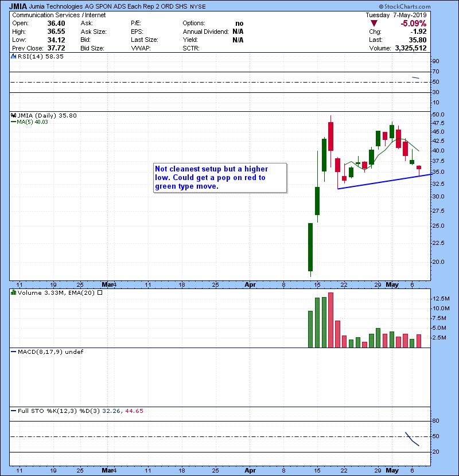This screenshot has width=459, height=476.
Task: Click the NYSE exchange label
Action: click(198, 7)
